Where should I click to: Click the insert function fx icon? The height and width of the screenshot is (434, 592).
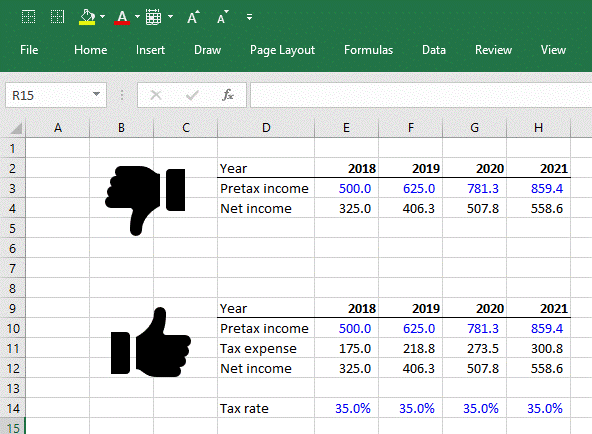[x=228, y=95]
